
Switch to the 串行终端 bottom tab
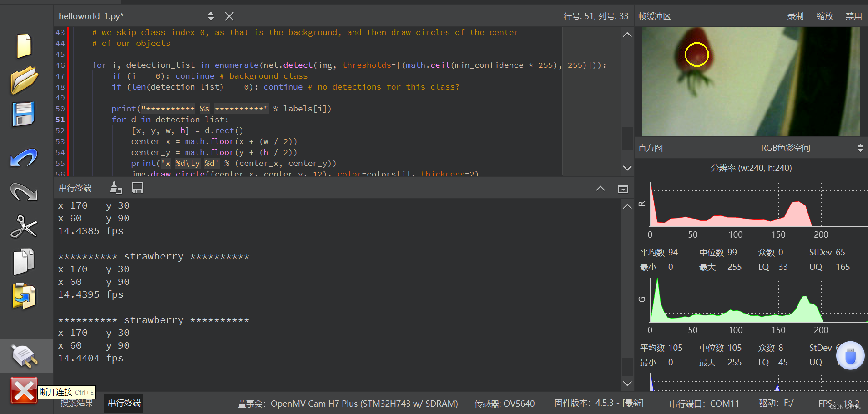point(124,403)
